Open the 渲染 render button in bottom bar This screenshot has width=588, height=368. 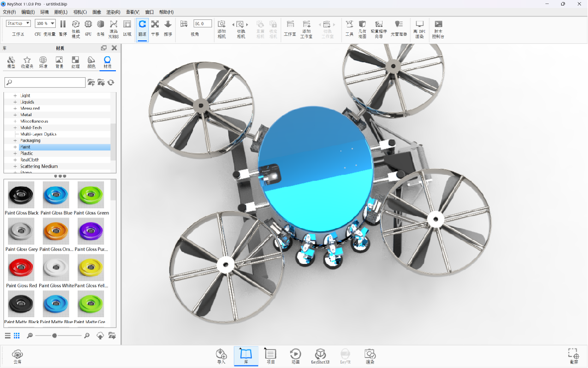370,356
